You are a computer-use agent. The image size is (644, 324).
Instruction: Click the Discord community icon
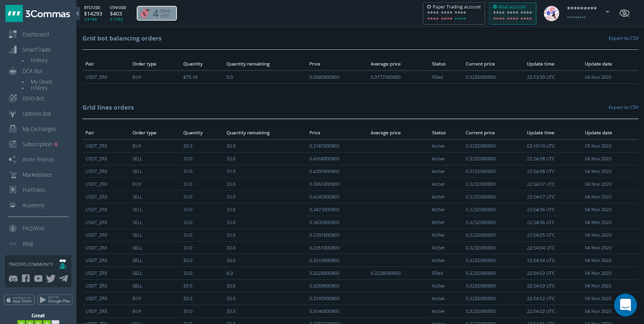tap(13, 278)
